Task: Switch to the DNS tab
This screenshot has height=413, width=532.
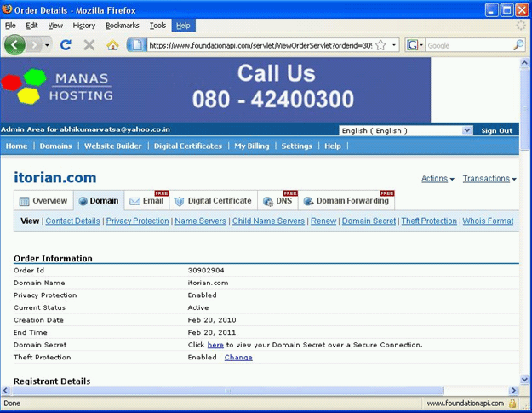Action: pos(277,201)
